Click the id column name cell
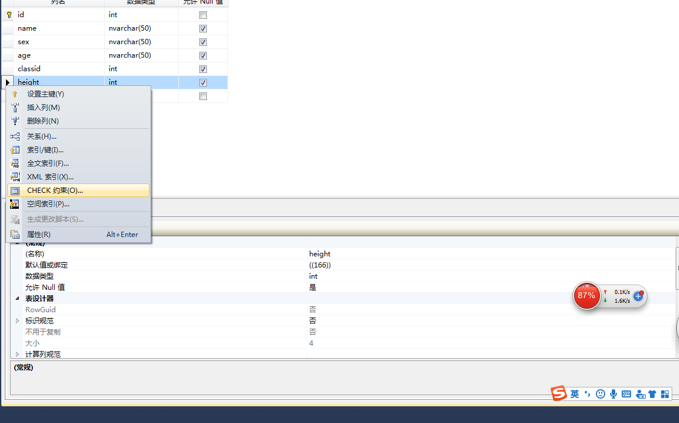This screenshot has width=679, height=423. [59, 15]
